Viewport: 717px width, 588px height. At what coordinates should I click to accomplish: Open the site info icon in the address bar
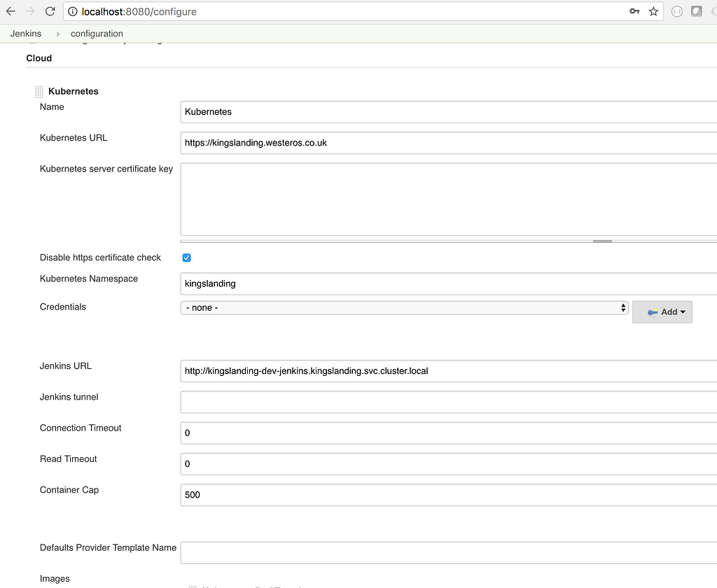(73, 11)
